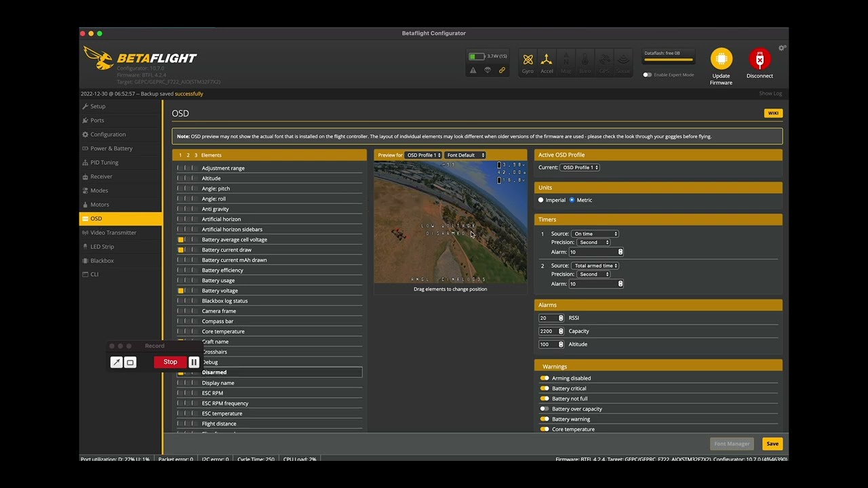Select the Imperial units radio button
Screen dimensions: 868x488
pyautogui.click(x=540, y=200)
